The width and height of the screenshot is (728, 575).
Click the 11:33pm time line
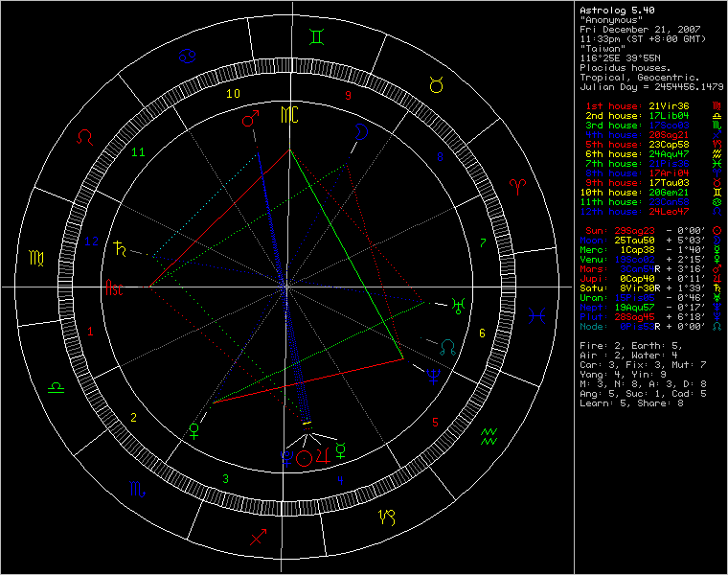pos(643,39)
